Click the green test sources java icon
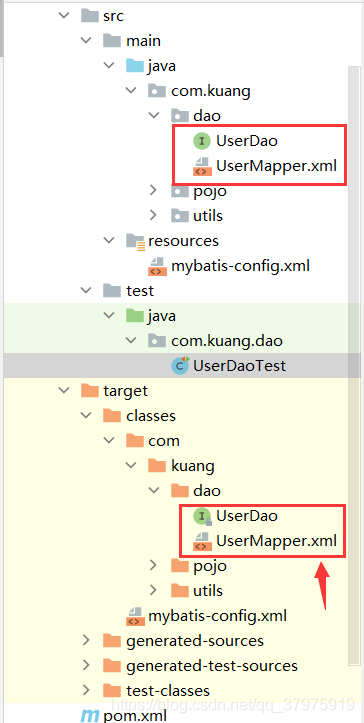The image size is (364, 723). coord(135,315)
